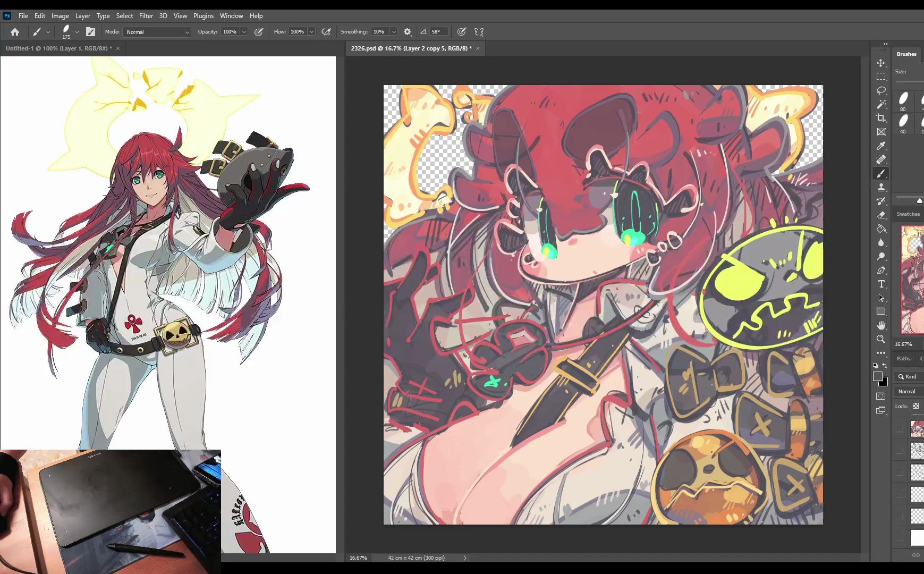Screen dimensions: 924x574
Task: Select the Horizontal Type tool
Action: [x=881, y=284]
